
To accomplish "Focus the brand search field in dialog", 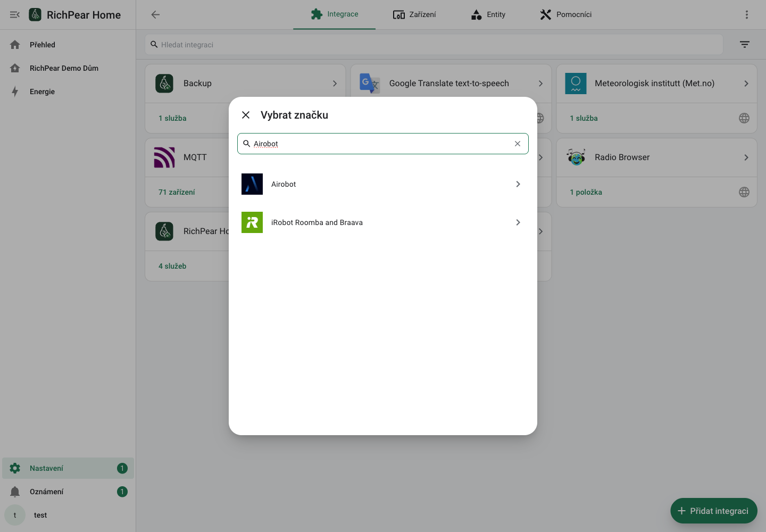I will click(383, 144).
